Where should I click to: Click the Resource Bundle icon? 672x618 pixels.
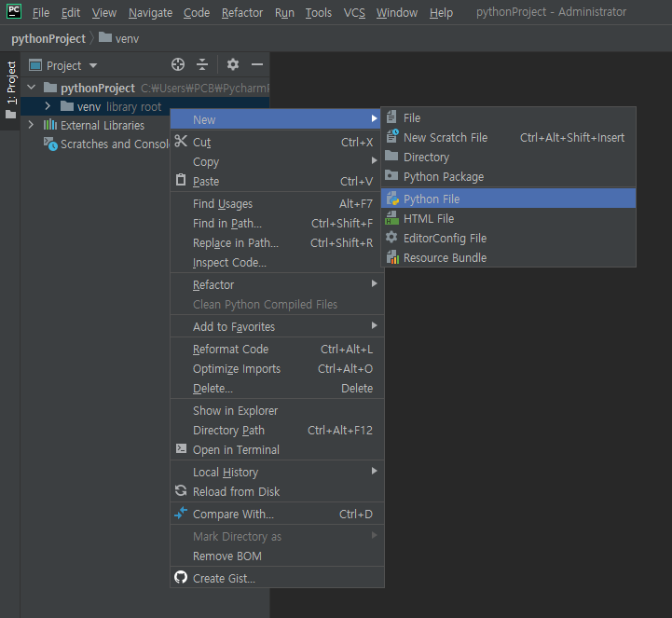click(x=392, y=256)
